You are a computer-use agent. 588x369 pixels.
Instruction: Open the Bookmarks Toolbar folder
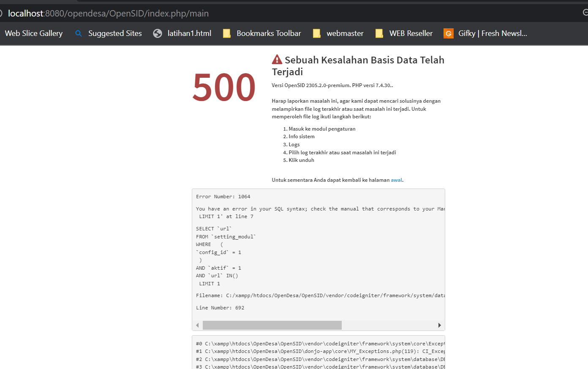point(269,33)
